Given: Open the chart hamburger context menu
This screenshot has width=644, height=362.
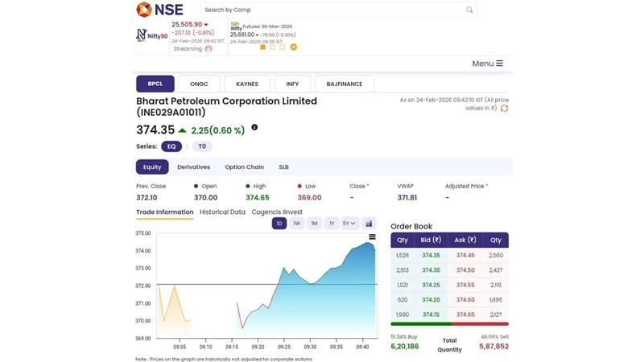Looking at the screenshot, I should pyautogui.click(x=372, y=237).
